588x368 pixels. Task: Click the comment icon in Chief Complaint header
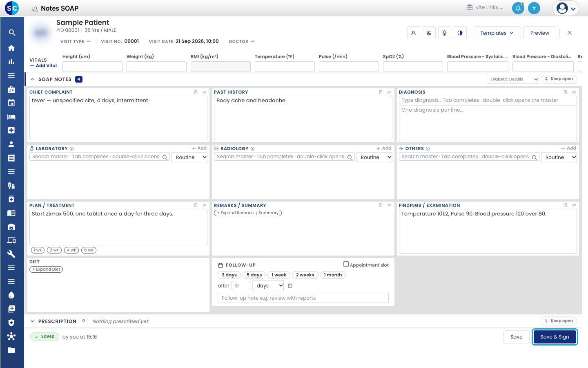coord(205,92)
